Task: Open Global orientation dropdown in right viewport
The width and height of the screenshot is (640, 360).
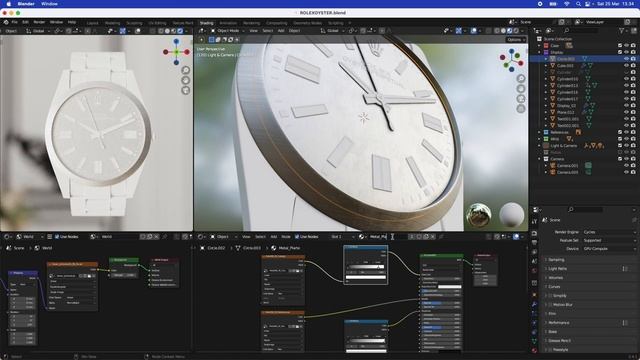Action: click(333, 31)
